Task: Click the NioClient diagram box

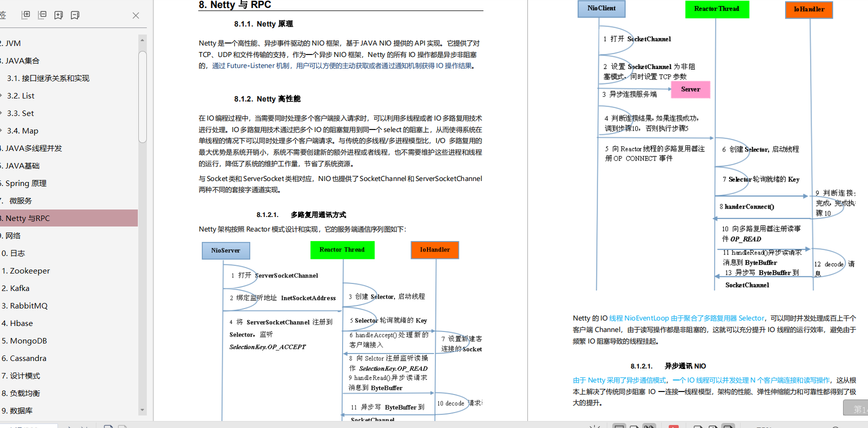Action: click(x=601, y=8)
